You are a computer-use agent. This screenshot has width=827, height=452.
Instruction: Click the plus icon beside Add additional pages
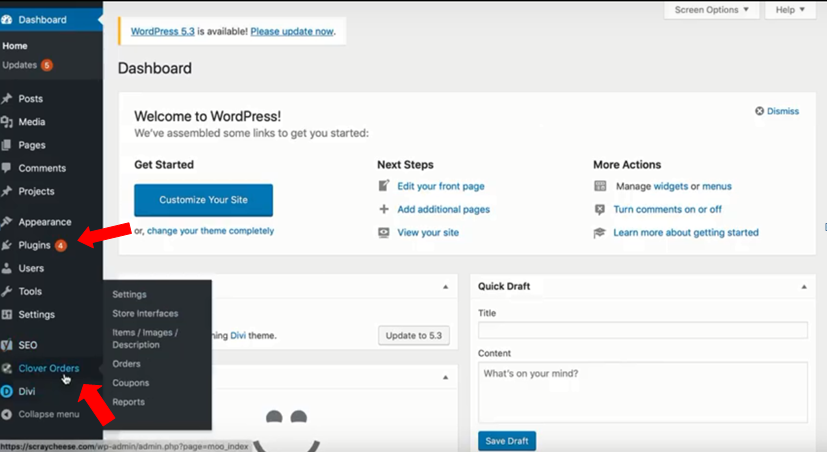click(384, 209)
